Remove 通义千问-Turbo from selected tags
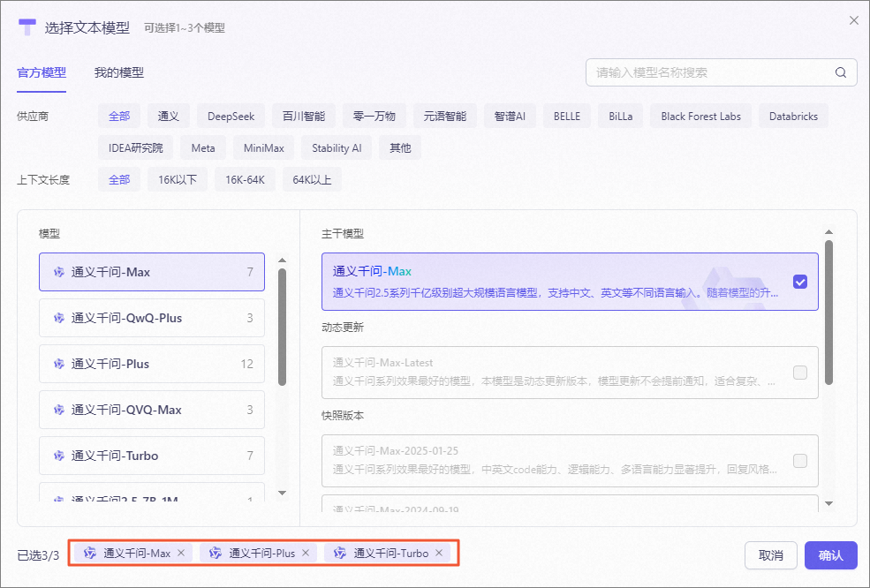The image size is (870, 588). click(439, 553)
